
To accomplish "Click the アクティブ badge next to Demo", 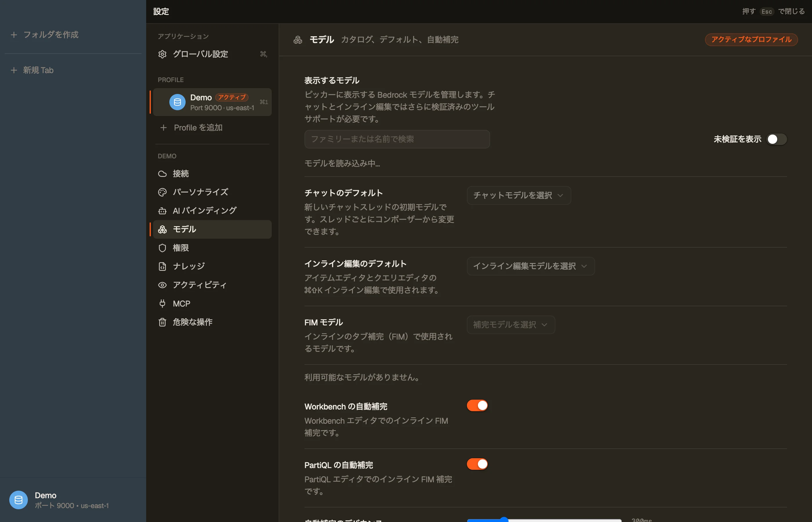I will (x=232, y=97).
